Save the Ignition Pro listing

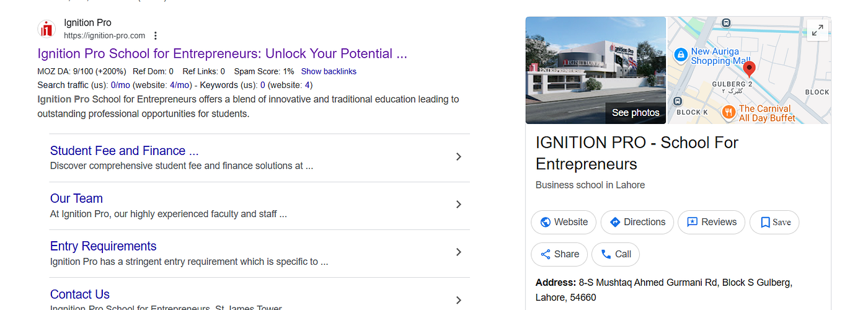[774, 222]
